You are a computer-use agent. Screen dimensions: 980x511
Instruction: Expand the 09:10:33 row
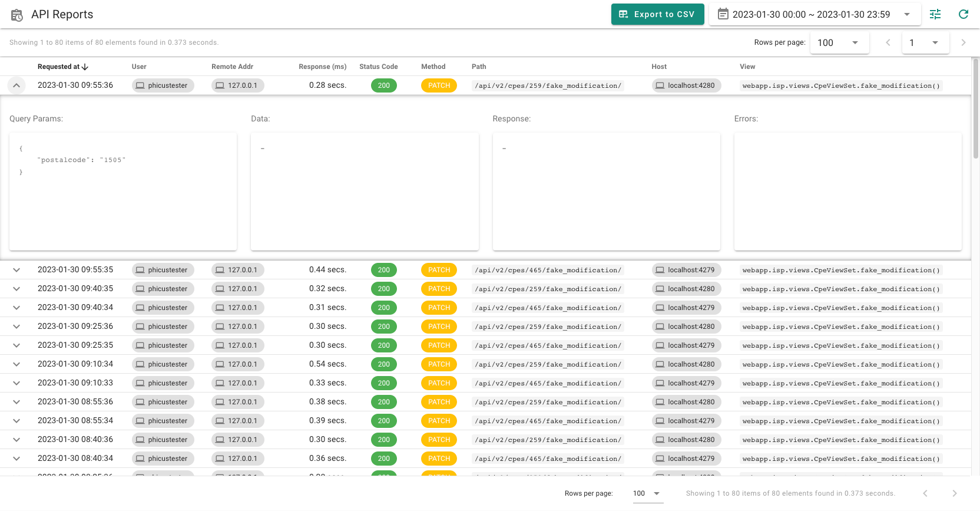tap(16, 383)
